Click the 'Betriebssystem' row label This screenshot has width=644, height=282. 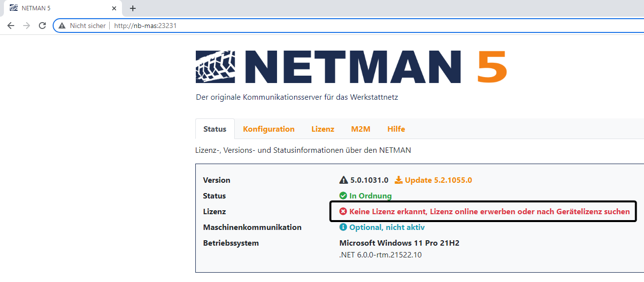pos(231,243)
